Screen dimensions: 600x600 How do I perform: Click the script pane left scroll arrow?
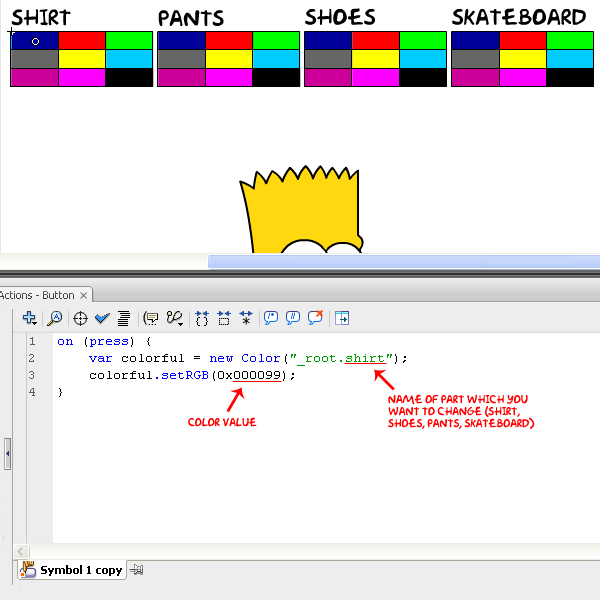20,551
